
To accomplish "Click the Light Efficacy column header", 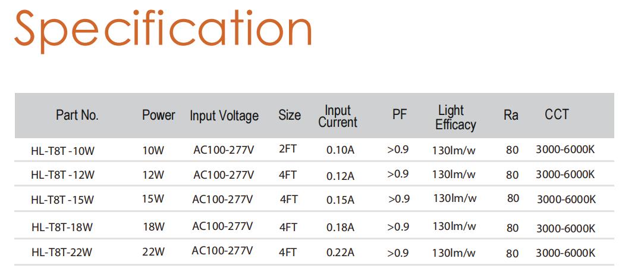I will tap(455, 118).
